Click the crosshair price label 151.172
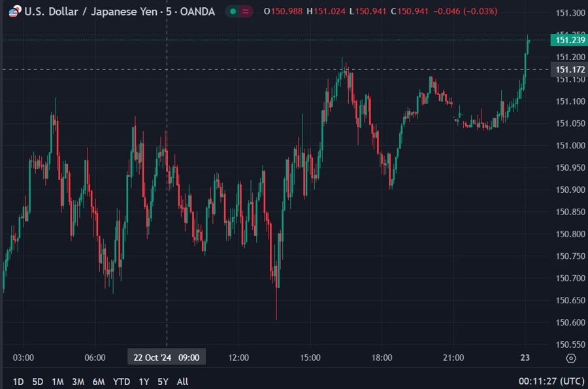The image size is (588, 389). click(x=569, y=69)
